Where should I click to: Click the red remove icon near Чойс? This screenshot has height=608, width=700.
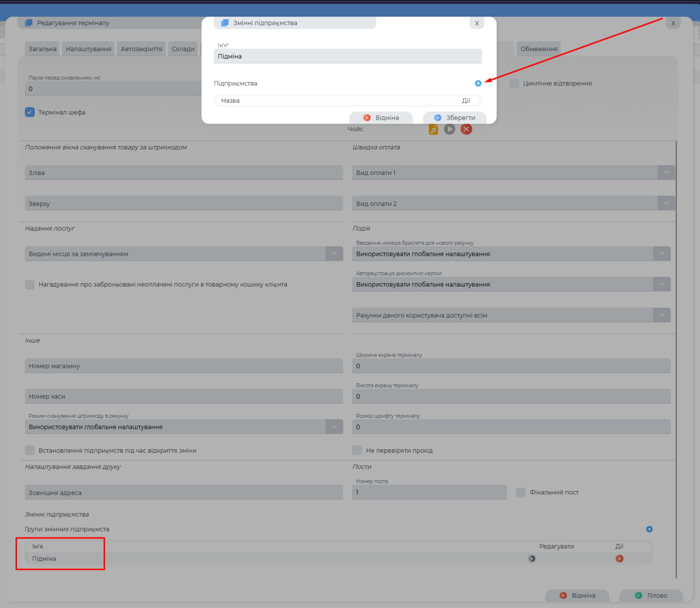point(466,129)
